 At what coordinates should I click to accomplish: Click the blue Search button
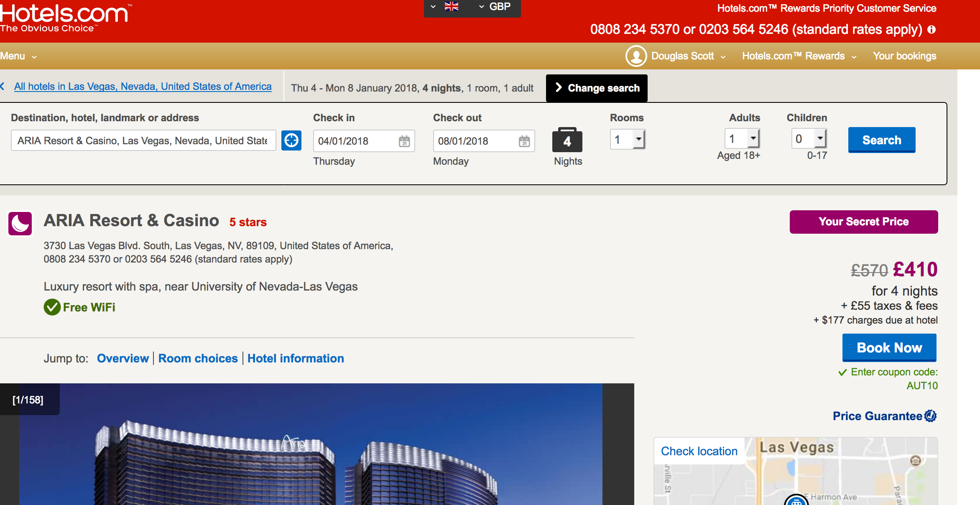[882, 140]
